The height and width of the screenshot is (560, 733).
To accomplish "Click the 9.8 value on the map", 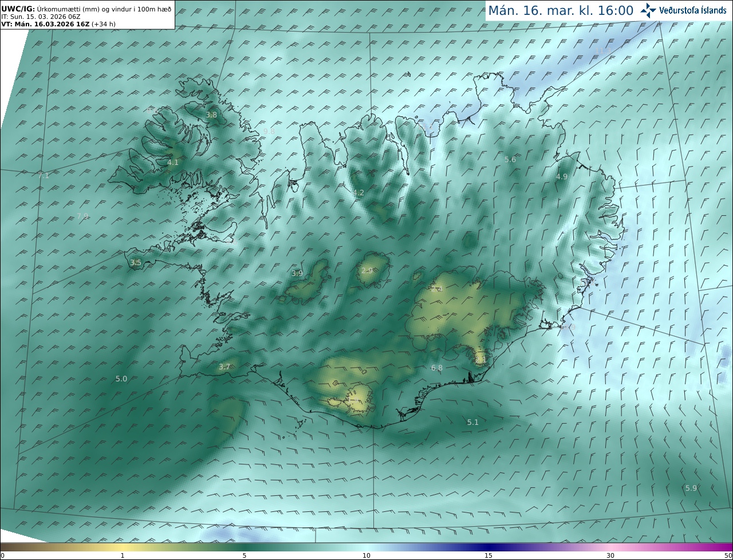I will pyautogui.click(x=269, y=132).
